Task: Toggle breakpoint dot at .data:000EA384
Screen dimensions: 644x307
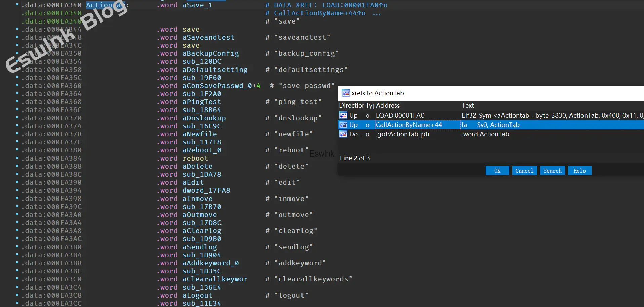Action: tap(17, 158)
